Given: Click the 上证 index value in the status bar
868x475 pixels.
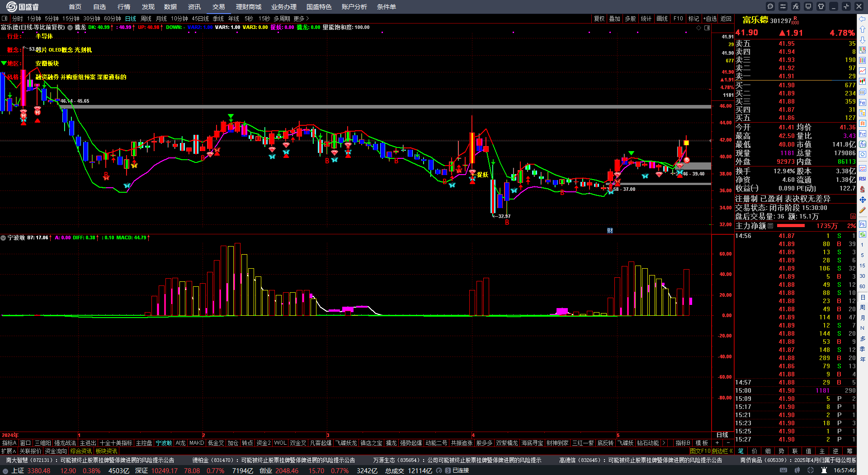Looking at the screenshot, I should coord(39,470).
